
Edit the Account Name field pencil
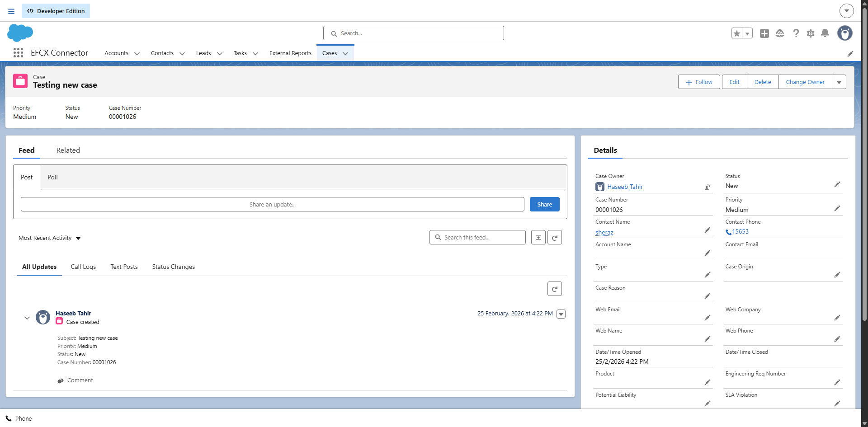(708, 253)
